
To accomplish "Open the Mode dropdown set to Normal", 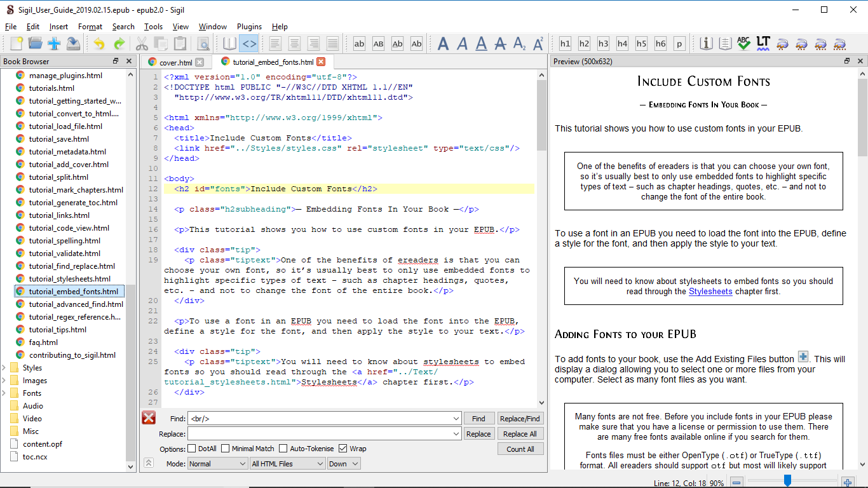I will pyautogui.click(x=217, y=464).
